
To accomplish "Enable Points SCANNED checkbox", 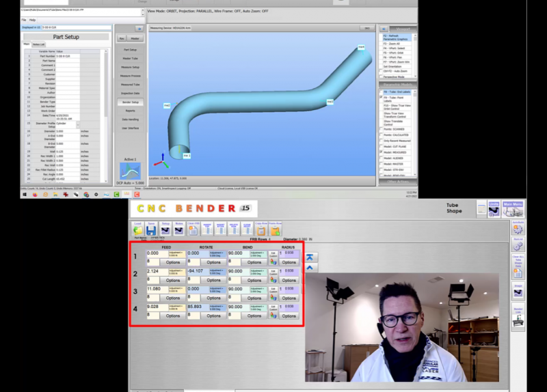I will pos(382,129).
